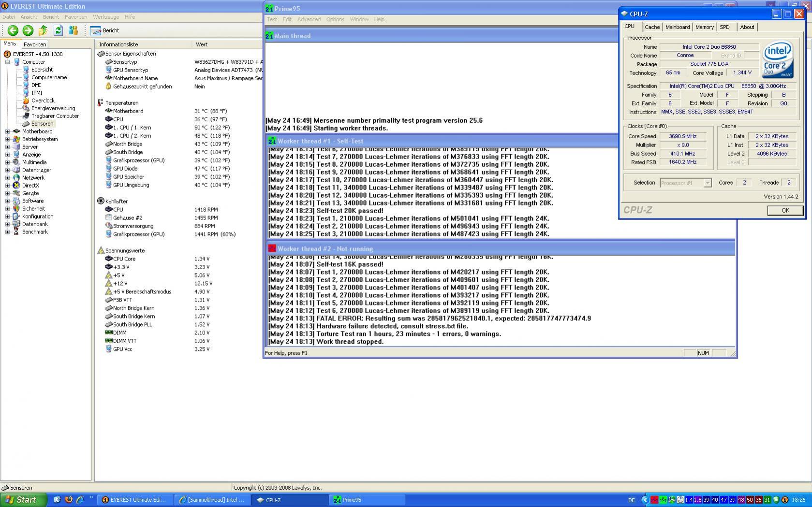Select Energieverwaltung in the tree
812x507 pixels.
[53, 108]
